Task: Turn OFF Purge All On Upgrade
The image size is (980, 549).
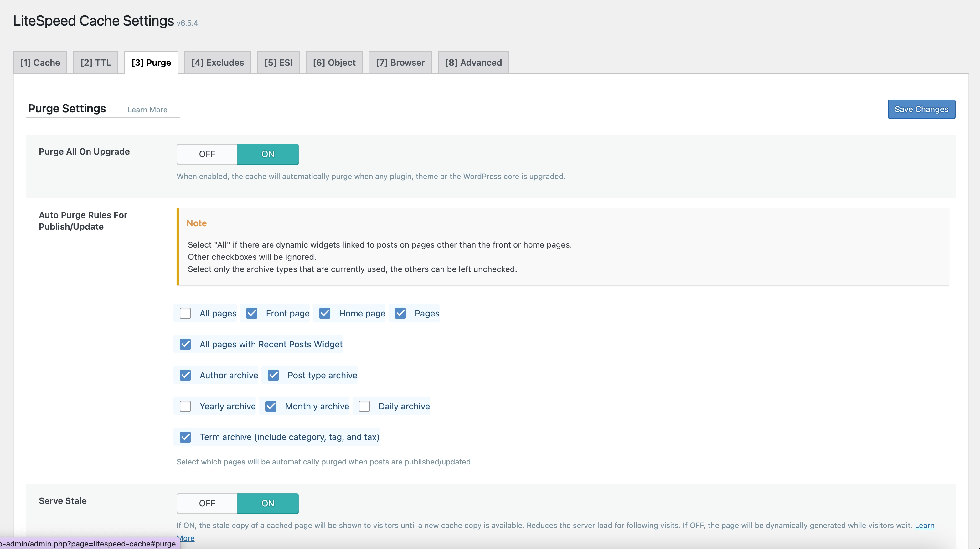Action: [x=207, y=154]
